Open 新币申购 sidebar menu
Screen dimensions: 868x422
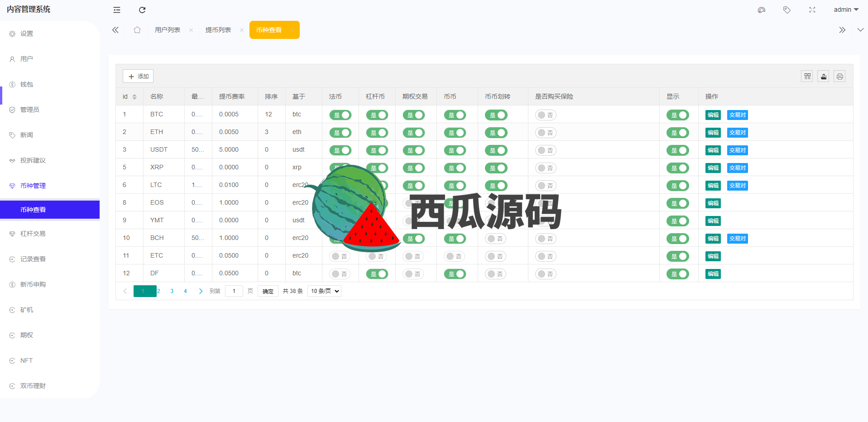coord(50,284)
